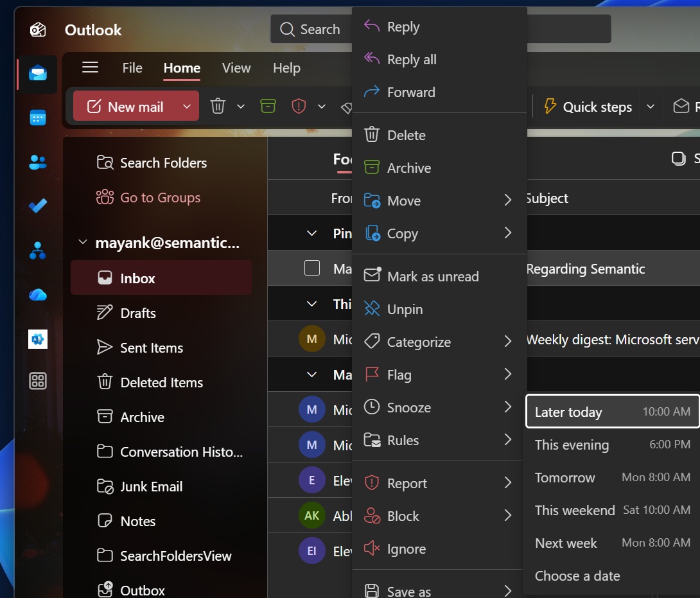Click the select-all toggle icon in message list header
Viewport: 700px width, 598px height.
tap(678, 159)
